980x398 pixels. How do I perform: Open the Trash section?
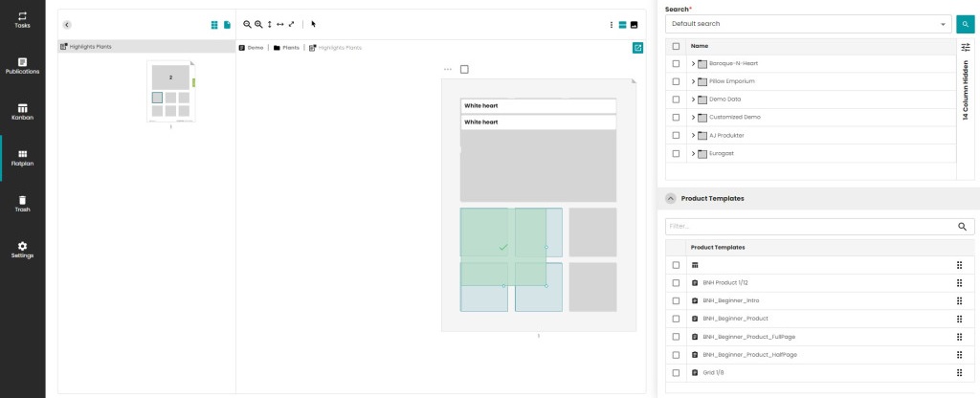[22, 204]
